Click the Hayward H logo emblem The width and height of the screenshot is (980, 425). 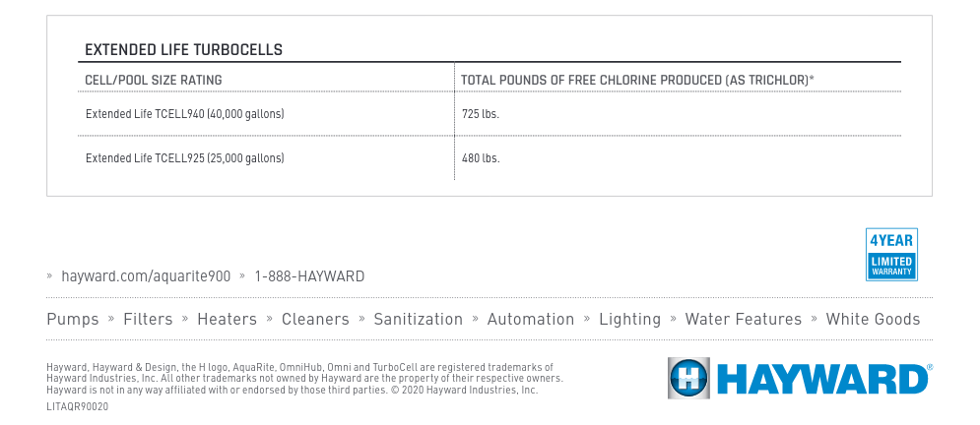pyautogui.click(x=688, y=378)
